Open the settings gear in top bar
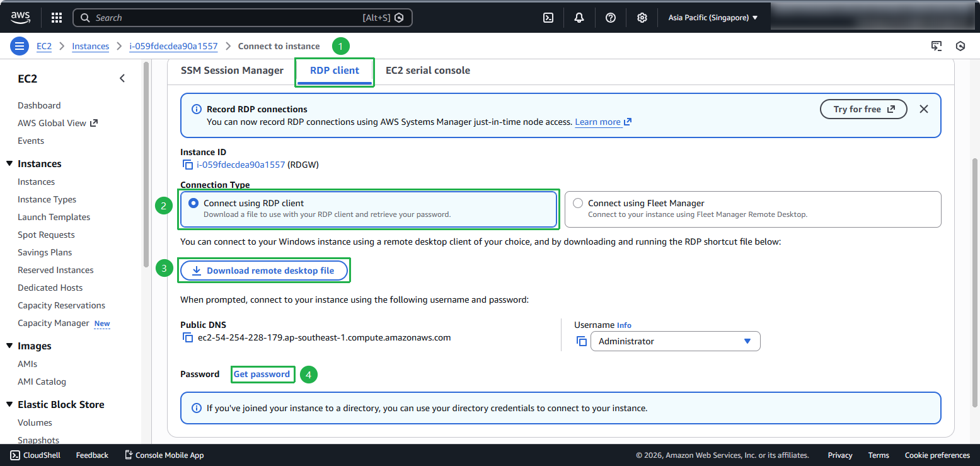Screen dimensions: 980x466 click(642, 18)
